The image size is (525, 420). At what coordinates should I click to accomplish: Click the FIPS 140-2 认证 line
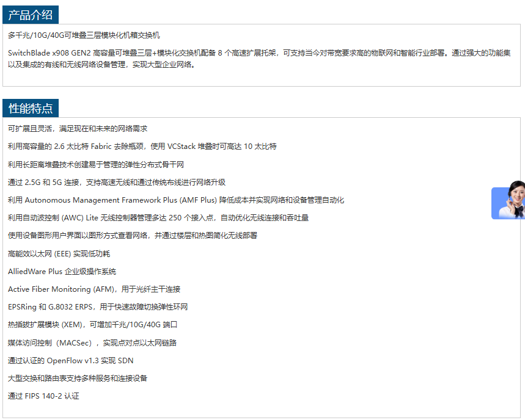point(43,396)
